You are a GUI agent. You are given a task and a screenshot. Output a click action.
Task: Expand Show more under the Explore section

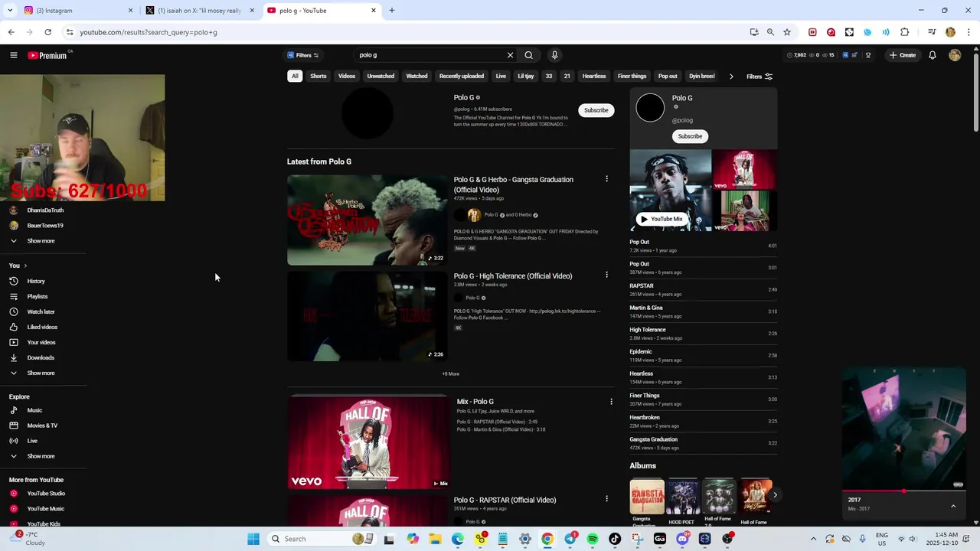[x=41, y=456]
